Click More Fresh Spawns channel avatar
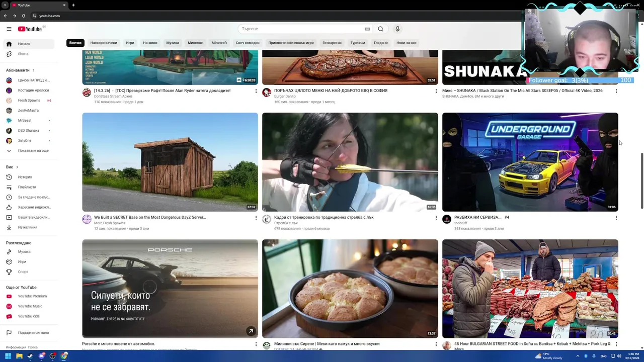 pyautogui.click(x=87, y=219)
